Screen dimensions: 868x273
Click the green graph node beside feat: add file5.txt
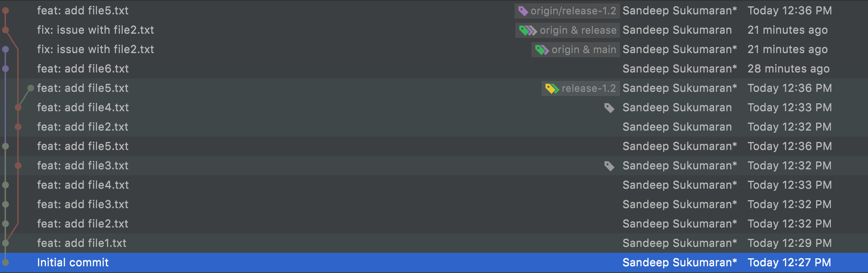click(x=31, y=88)
